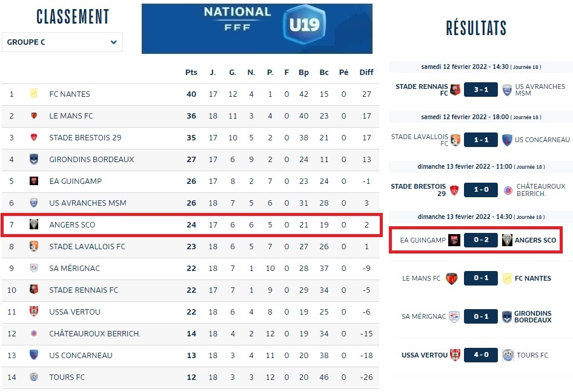Click the US Concarneau crest in results list

click(508, 140)
